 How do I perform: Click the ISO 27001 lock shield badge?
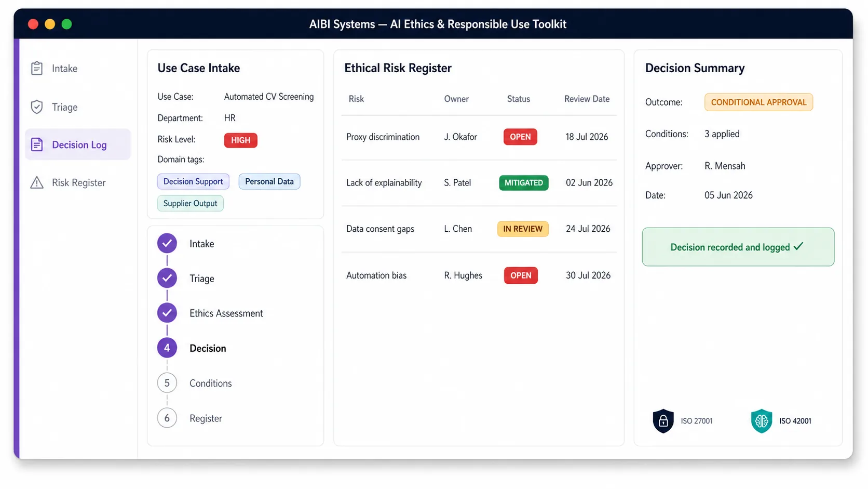[x=663, y=421]
